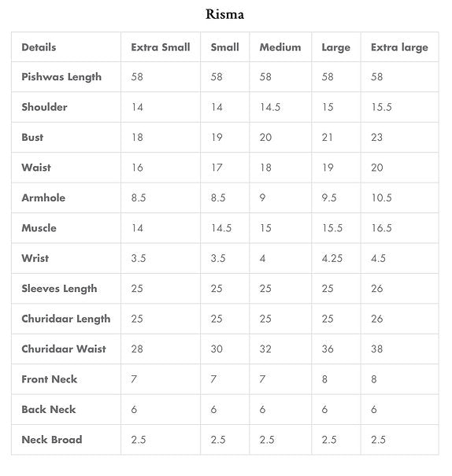Click the Shoulder row label

(x=45, y=107)
